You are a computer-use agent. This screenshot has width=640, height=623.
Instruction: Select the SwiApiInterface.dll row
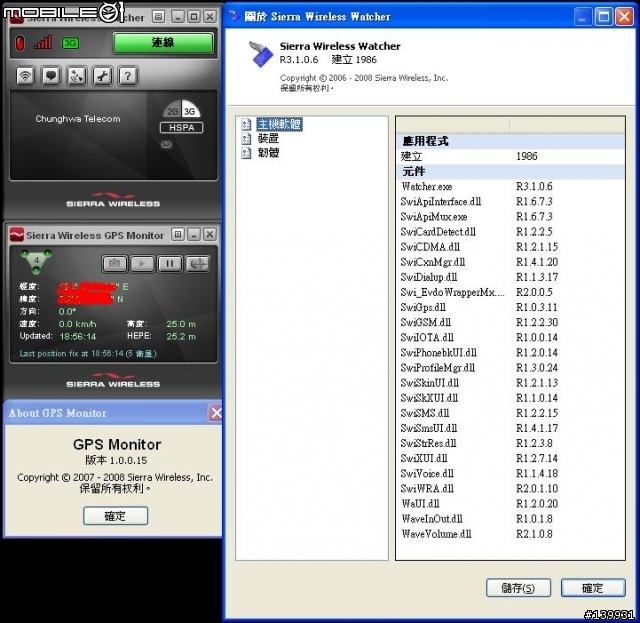pyautogui.click(x=510, y=202)
